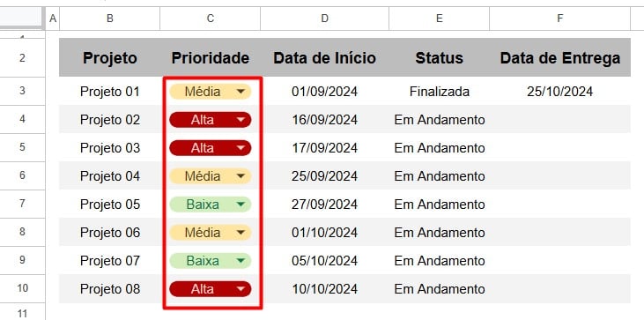
Task: Expand the Alta dropdown in Projeto 02 row
Action: coord(241,120)
